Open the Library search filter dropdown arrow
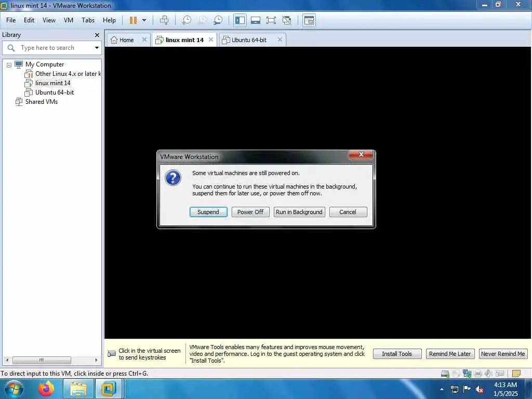Image resolution: width=532 pixels, height=399 pixels. (97, 48)
